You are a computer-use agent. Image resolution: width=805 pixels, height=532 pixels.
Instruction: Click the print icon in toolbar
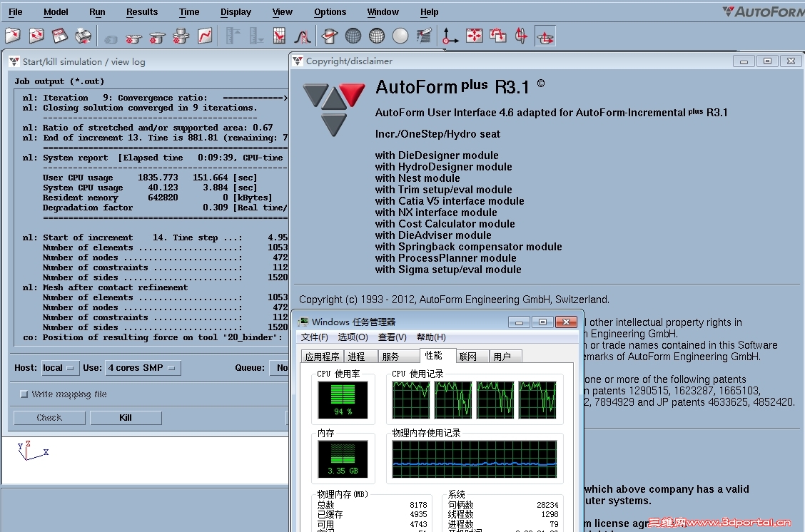point(83,36)
